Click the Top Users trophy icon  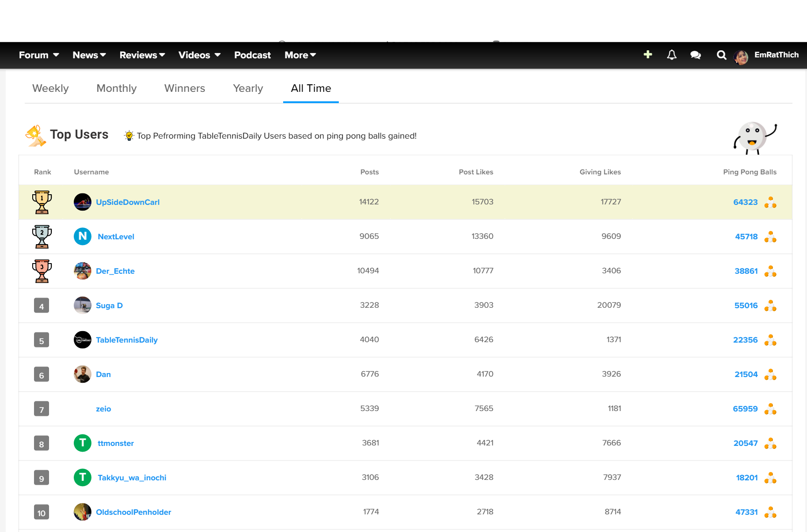[35, 136]
